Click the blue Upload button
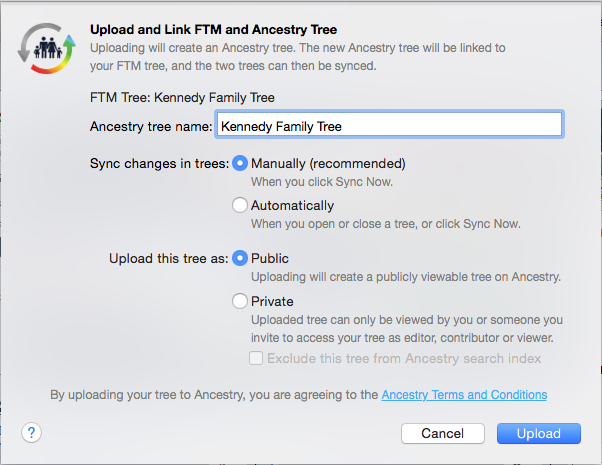 click(539, 434)
